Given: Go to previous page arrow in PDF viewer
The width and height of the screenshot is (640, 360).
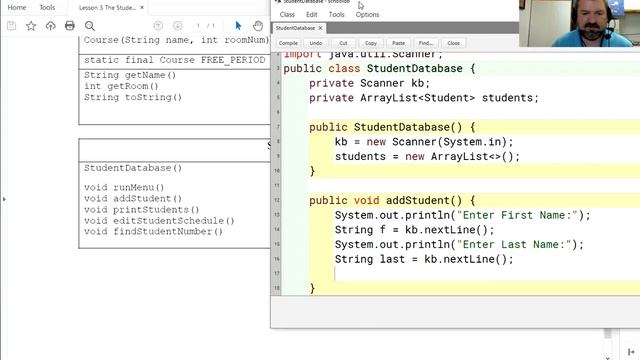Looking at the screenshot, I should [158, 26].
